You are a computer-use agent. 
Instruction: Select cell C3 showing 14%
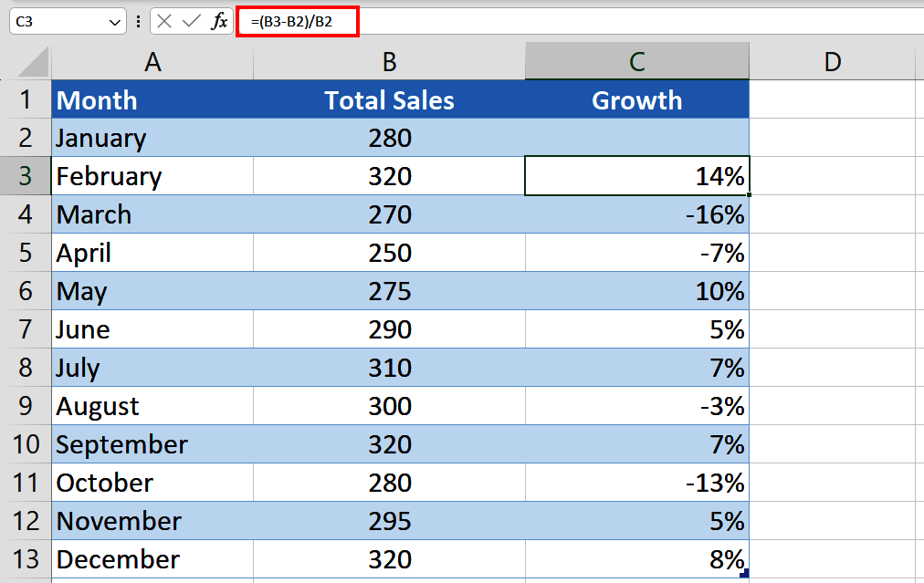tap(636, 175)
